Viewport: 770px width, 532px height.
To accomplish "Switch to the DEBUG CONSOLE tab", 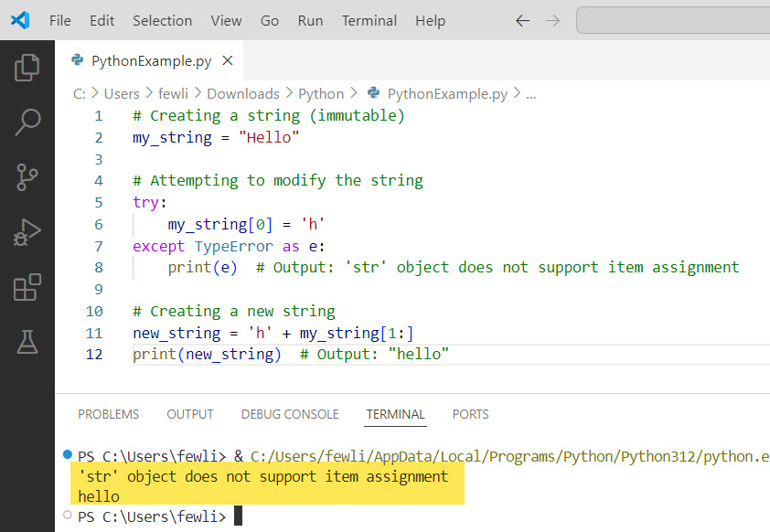I will point(290,414).
